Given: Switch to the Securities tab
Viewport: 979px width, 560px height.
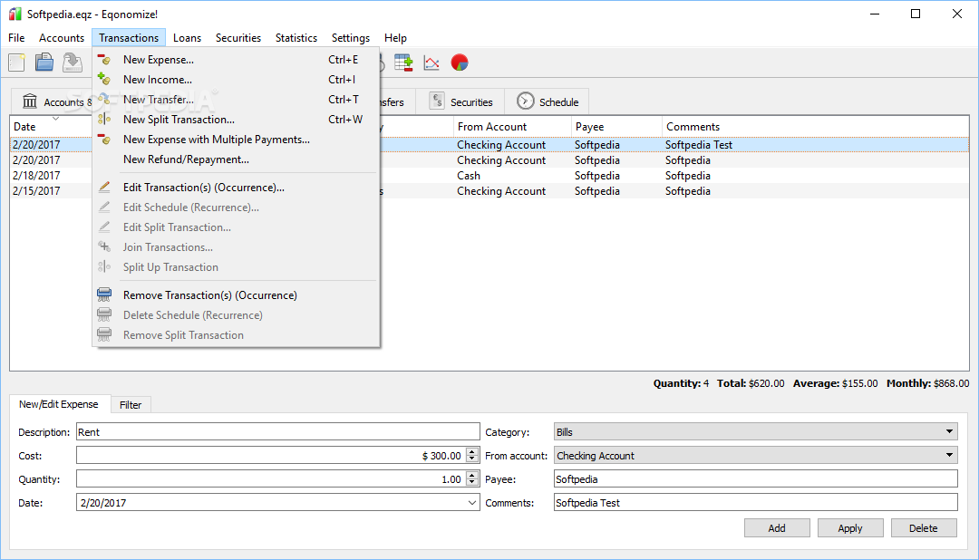Looking at the screenshot, I should click(460, 101).
